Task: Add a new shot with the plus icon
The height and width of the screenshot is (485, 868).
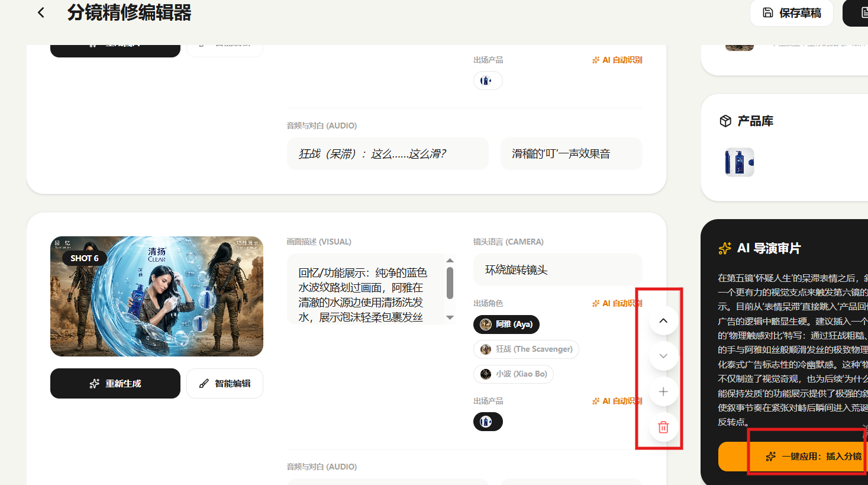Action: (x=663, y=391)
